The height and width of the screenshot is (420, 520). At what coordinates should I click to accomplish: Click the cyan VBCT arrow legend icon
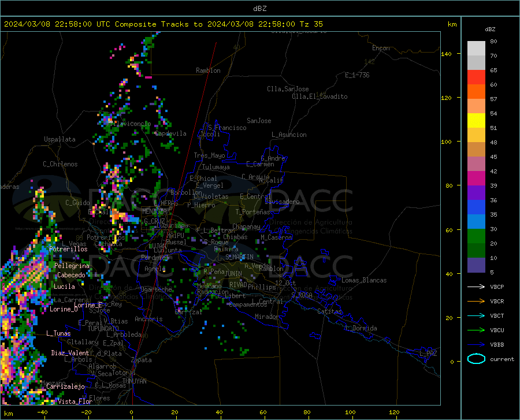pyautogui.click(x=476, y=315)
